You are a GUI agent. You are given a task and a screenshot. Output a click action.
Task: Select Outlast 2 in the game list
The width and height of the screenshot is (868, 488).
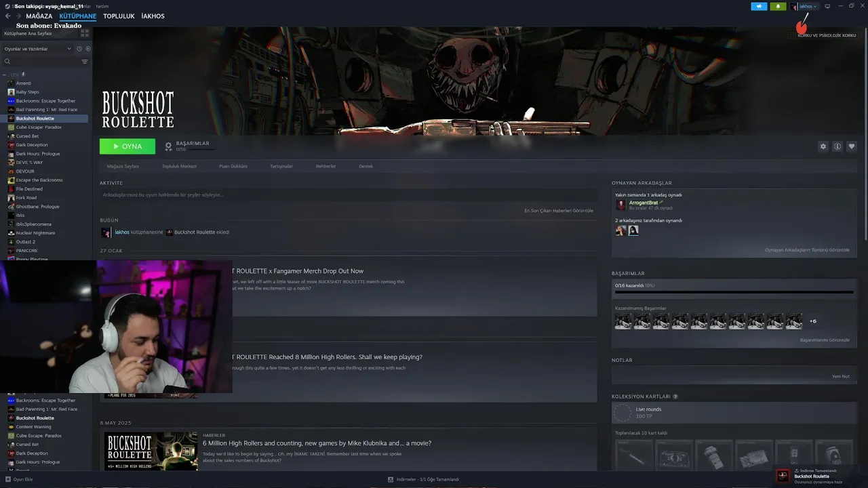coord(26,242)
